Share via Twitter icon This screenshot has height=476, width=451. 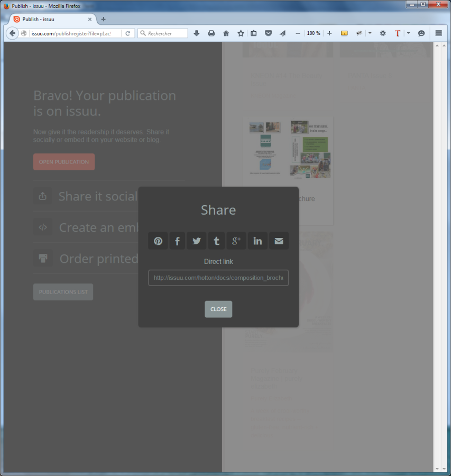(x=196, y=241)
